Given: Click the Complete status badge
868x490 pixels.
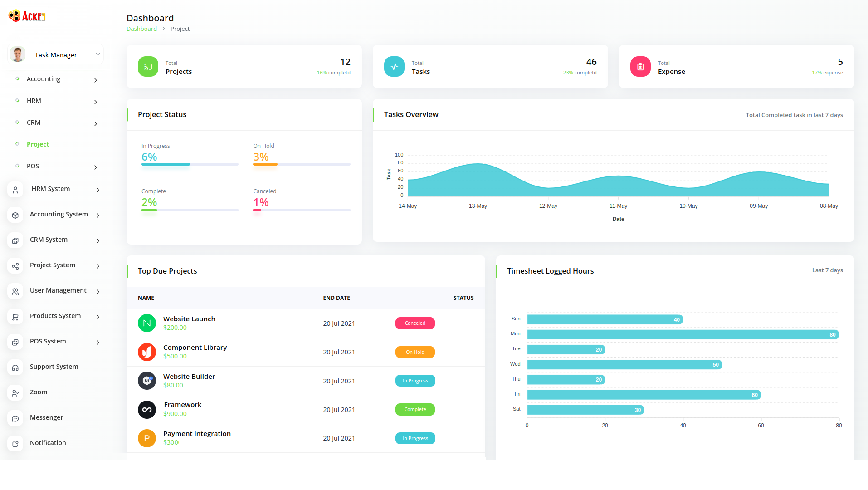Looking at the screenshot, I should [x=415, y=409].
